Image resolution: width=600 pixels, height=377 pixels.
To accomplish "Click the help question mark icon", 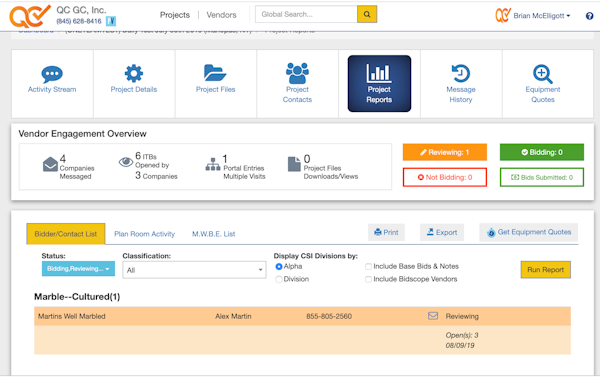I will (x=589, y=16).
